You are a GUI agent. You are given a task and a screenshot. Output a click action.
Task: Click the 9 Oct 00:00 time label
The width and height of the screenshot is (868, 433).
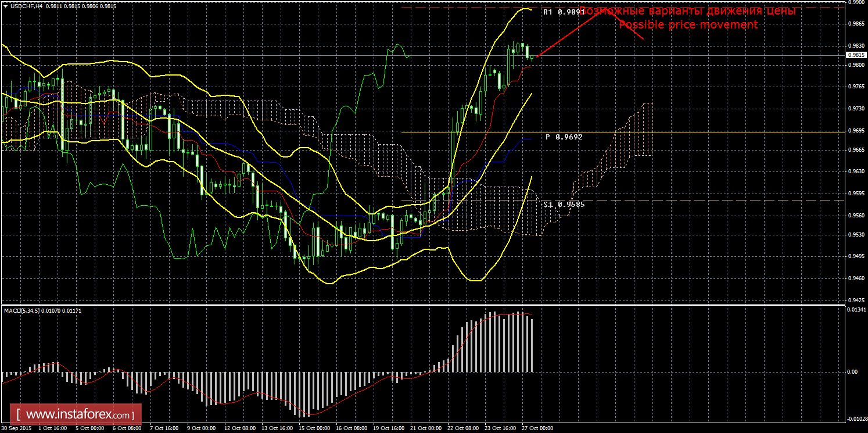click(202, 428)
